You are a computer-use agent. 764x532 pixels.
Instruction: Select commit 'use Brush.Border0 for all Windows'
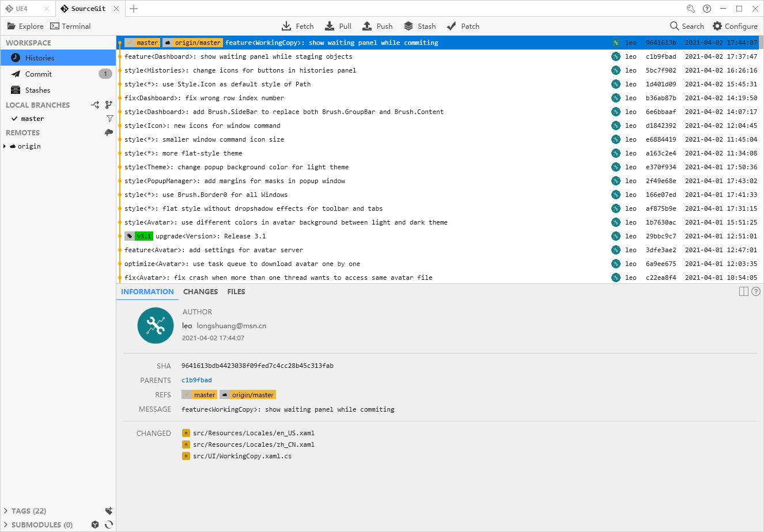coord(438,195)
